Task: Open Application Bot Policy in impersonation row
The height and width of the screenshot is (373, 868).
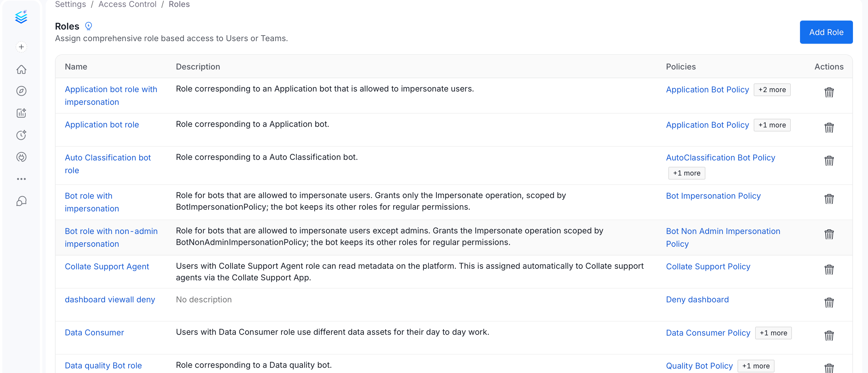Action: [707, 90]
